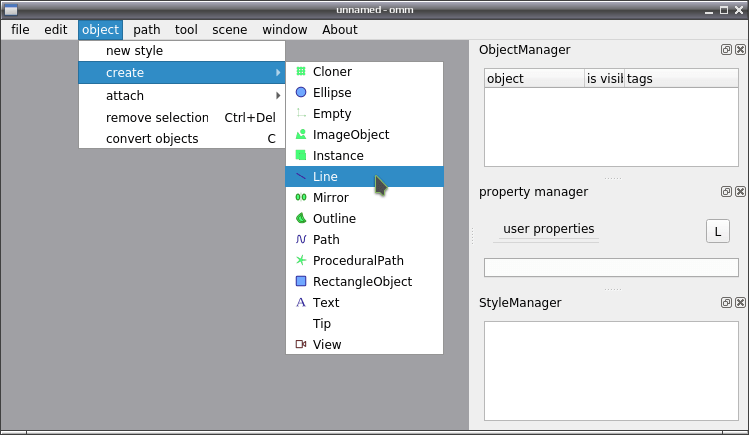Switch to the user properties tab
Viewport: 749px width, 435px height.
tap(548, 229)
